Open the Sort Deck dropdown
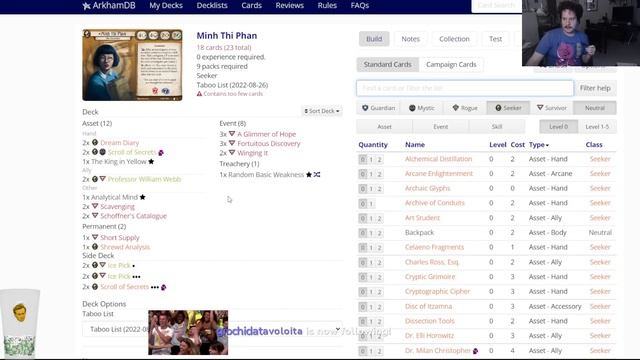 (x=322, y=111)
